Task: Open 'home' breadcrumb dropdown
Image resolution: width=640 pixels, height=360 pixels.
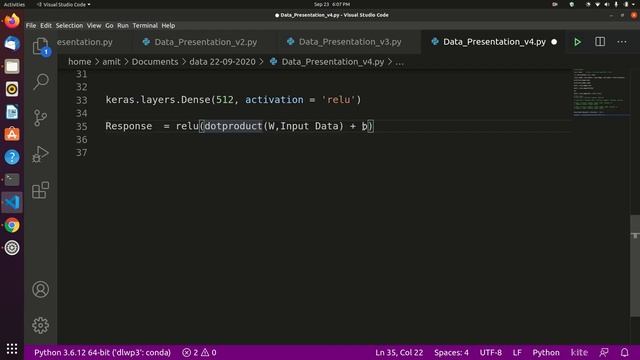Action: pyautogui.click(x=80, y=62)
